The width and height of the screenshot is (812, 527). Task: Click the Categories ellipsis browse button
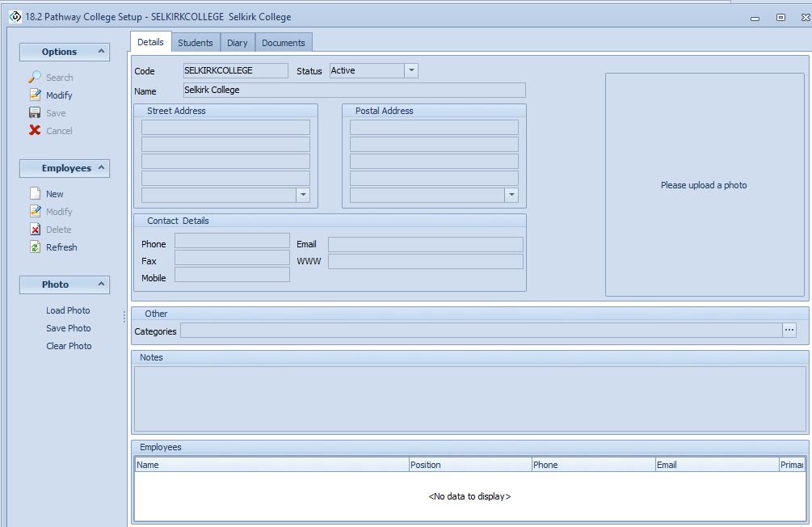click(x=789, y=330)
